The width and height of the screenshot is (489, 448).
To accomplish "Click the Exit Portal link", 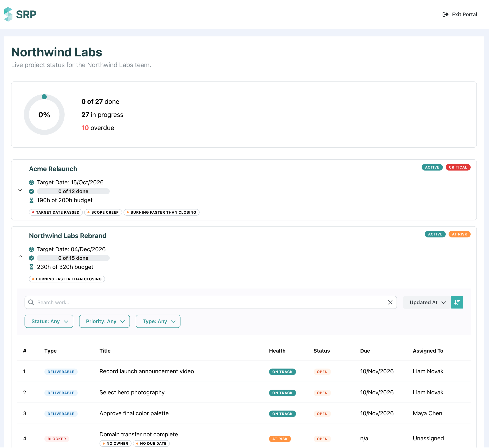I will (x=460, y=14).
